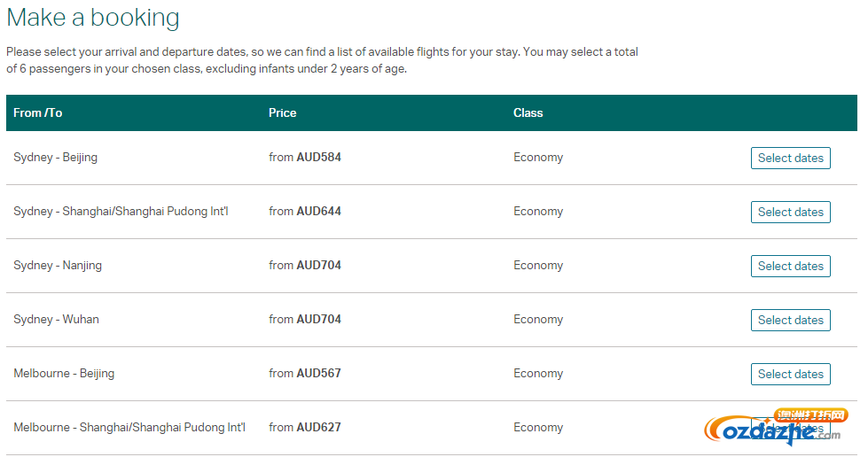Image resolution: width=868 pixels, height=457 pixels.
Task: Click Economy class in the Sydney - Wuhan row
Action: coord(538,319)
